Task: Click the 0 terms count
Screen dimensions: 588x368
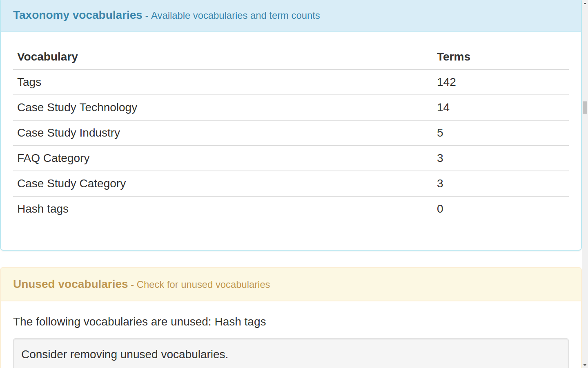Action: 440,209
